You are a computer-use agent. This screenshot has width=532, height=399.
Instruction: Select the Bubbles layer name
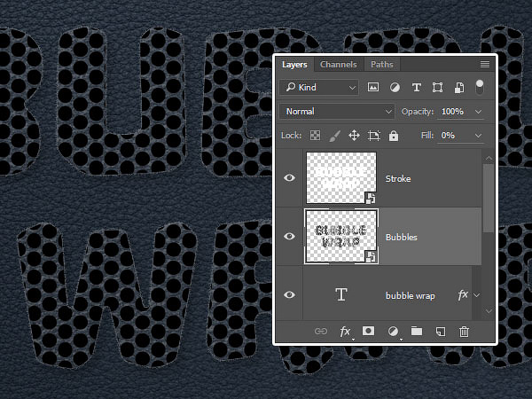(x=402, y=237)
